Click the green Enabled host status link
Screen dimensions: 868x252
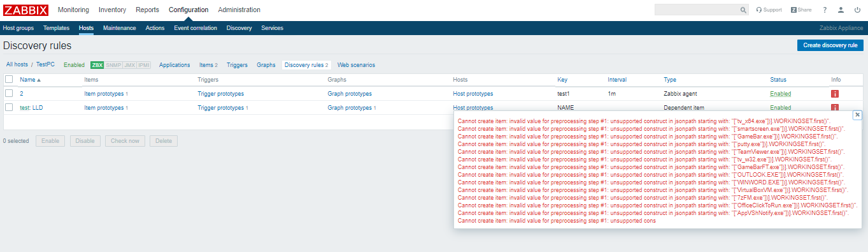[x=74, y=65]
